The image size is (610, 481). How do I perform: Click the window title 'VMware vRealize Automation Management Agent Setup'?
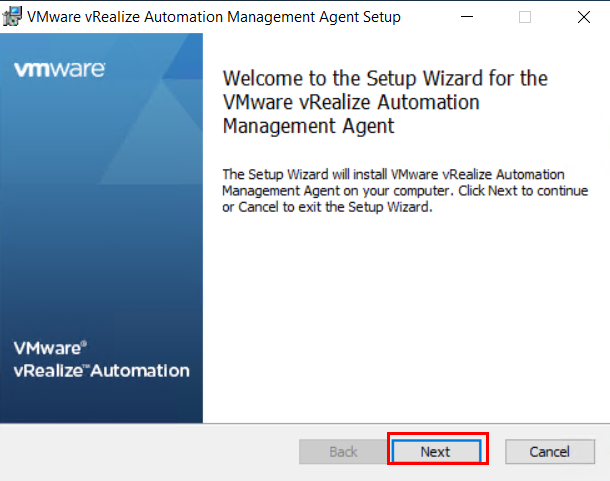click(214, 17)
